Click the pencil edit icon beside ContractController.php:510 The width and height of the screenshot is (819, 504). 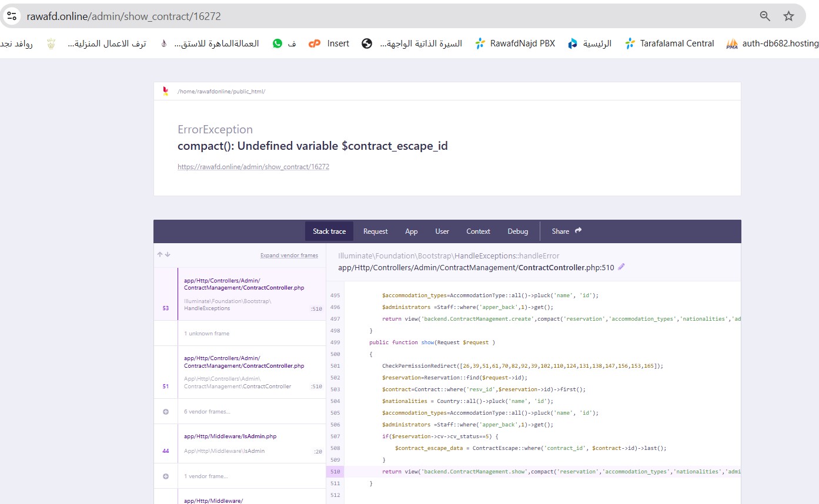click(x=621, y=267)
